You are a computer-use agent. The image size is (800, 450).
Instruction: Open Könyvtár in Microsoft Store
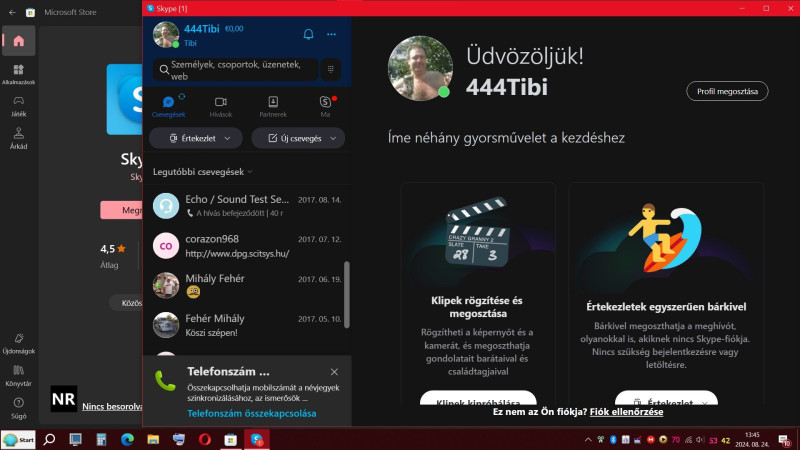click(19, 376)
